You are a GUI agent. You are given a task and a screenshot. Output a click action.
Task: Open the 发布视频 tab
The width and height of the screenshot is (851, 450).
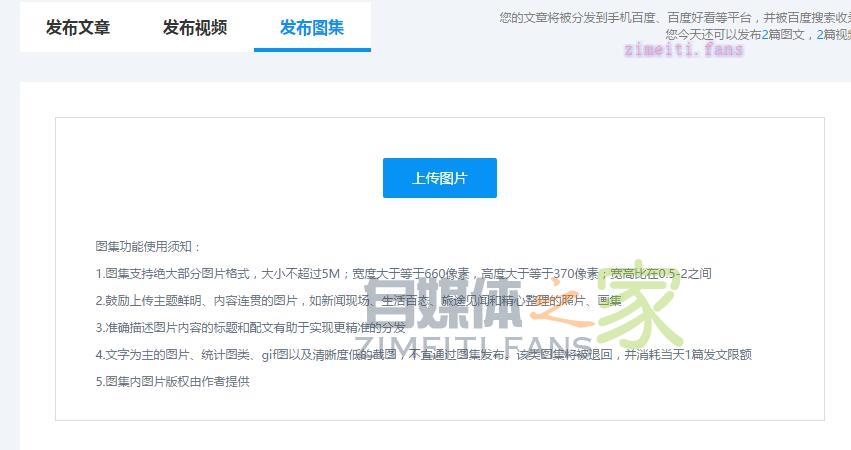[x=195, y=27]
